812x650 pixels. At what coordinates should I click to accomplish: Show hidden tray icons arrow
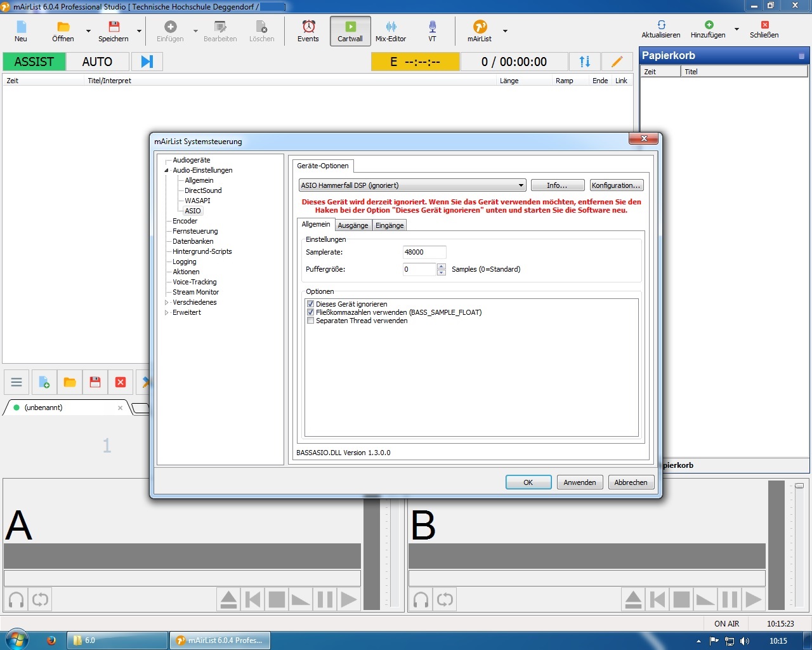pos(698,641)
